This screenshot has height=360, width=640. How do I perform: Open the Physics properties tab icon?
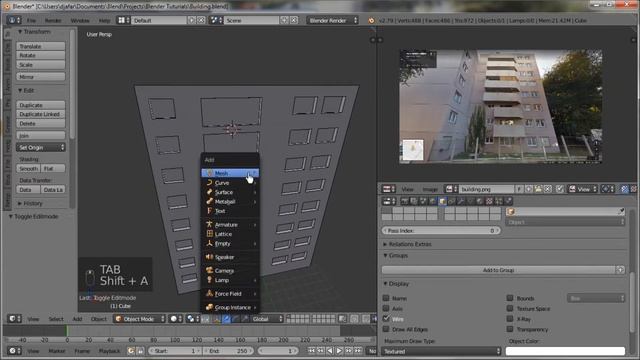click(x=508, y=201)
